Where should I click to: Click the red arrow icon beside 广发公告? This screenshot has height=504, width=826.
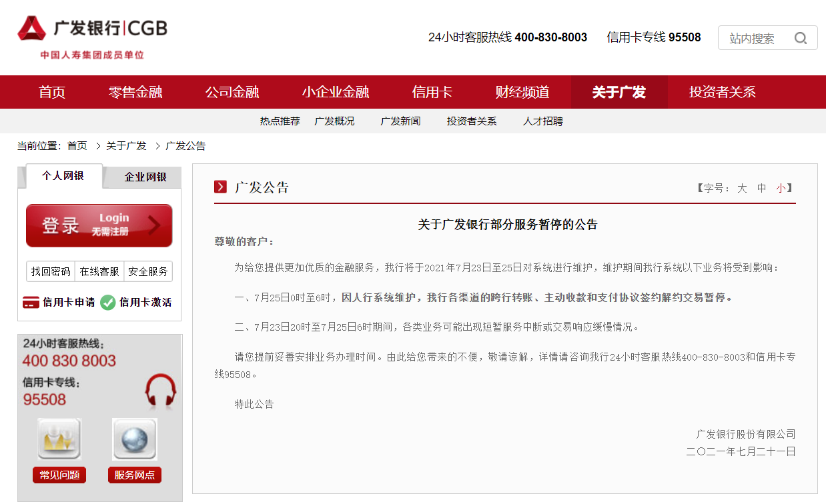click(221, 187)
